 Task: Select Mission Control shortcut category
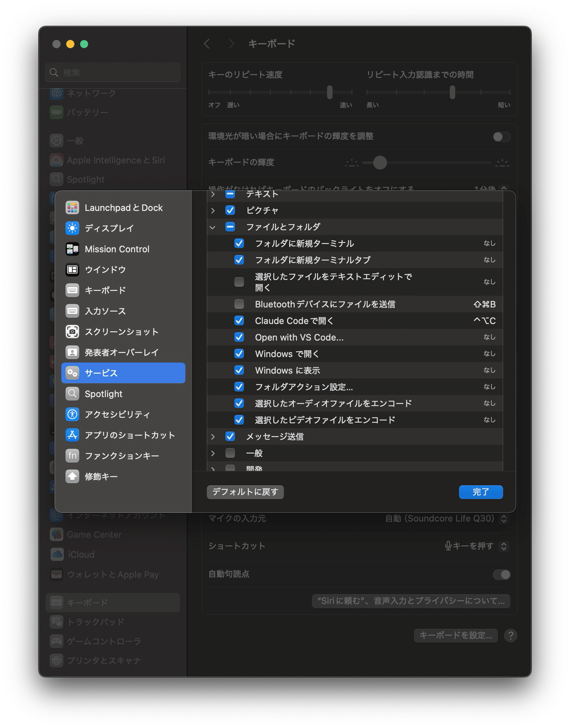click(x=123, y=249)
